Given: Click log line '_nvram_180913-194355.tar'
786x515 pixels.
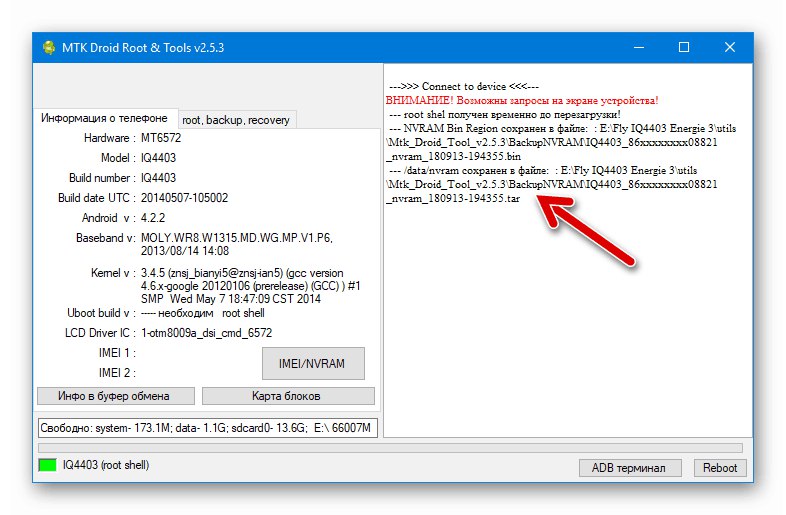Looking at the screenshot, I should click(x=453, y=199).
